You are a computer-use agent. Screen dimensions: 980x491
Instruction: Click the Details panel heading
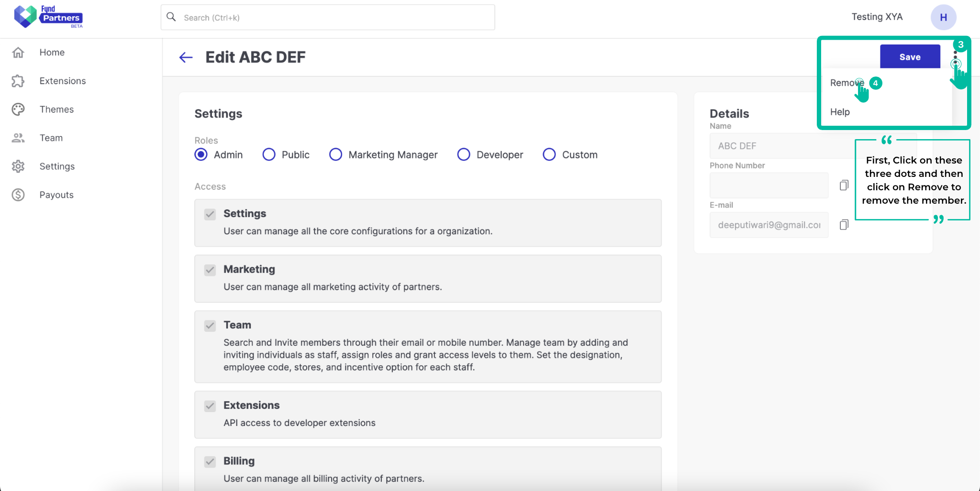pos(729,114)
